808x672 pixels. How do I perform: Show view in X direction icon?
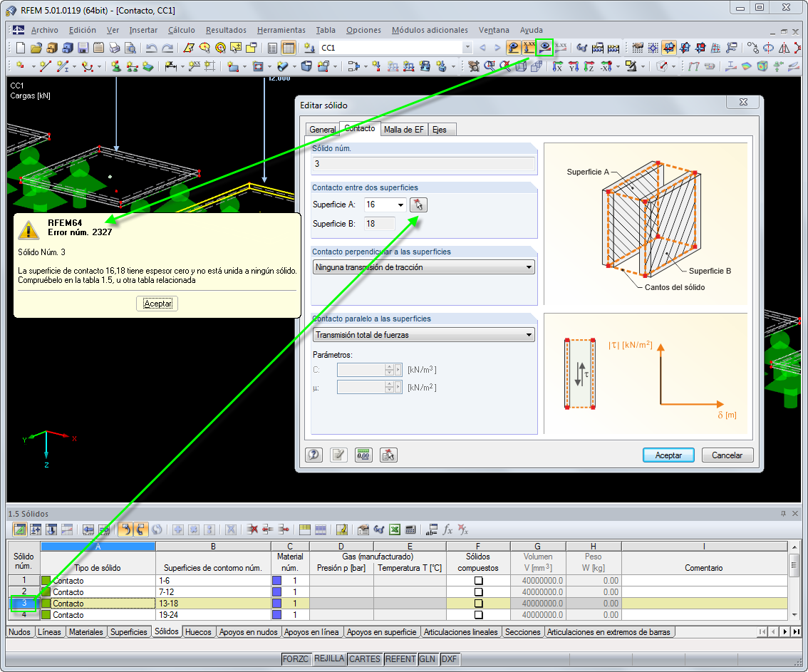tap(557, 66)
